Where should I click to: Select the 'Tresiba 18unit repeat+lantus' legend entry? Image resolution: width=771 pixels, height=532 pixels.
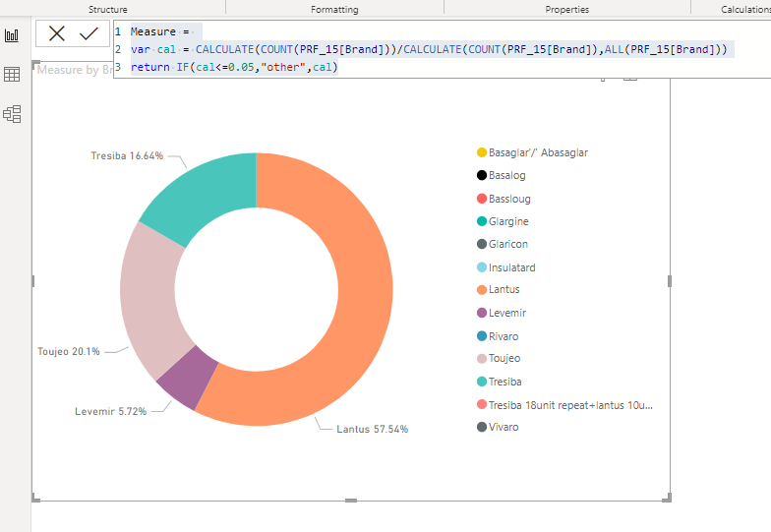click(x=564, y=405)
